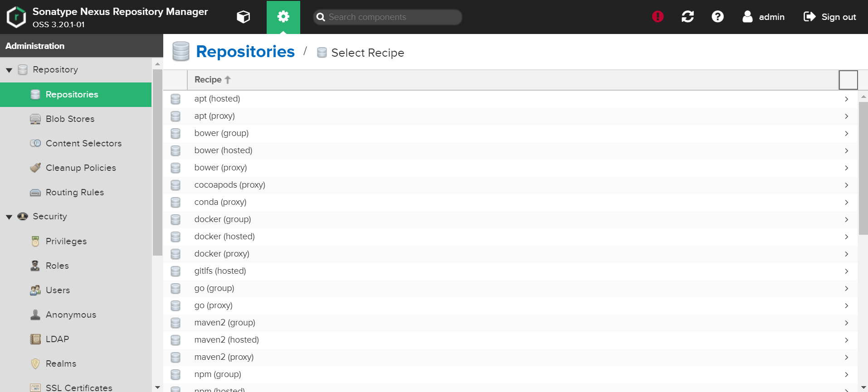Viewport: 868px width, 392px height.
Task: Click the Sonatype Nexus logo
Action: click(16, 17)
